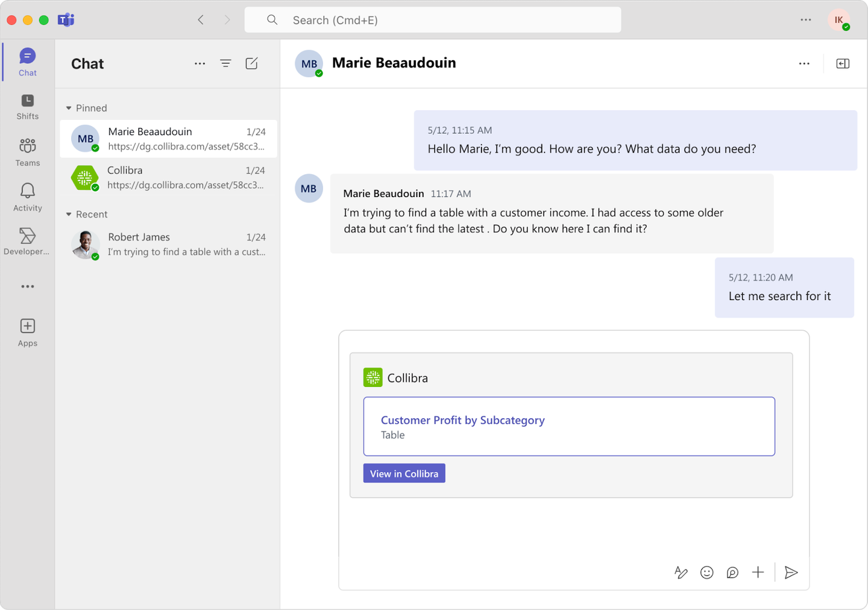The height and width of the screenshot is (610, 868).
Task: Click the View in Collibra button
Action: [x=404, y=473]
